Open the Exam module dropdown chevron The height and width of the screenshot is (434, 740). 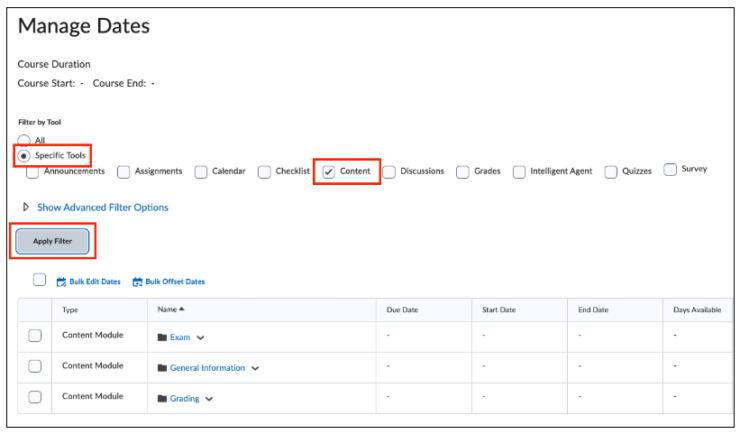click(x=201, y=338)
